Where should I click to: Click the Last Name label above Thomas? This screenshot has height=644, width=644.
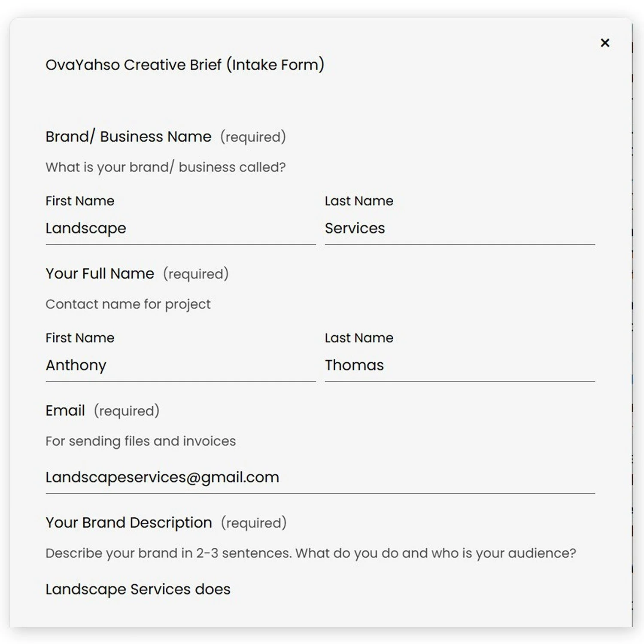(x=359, y=338)
